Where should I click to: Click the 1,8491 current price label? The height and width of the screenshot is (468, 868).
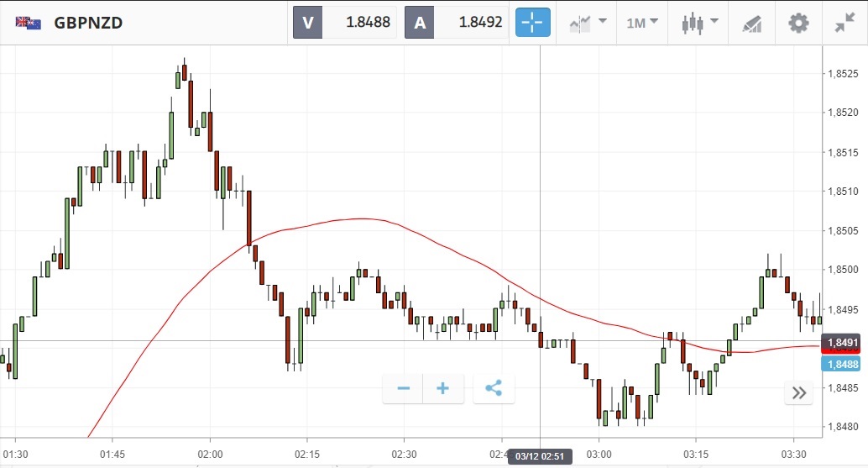(842, 342)
